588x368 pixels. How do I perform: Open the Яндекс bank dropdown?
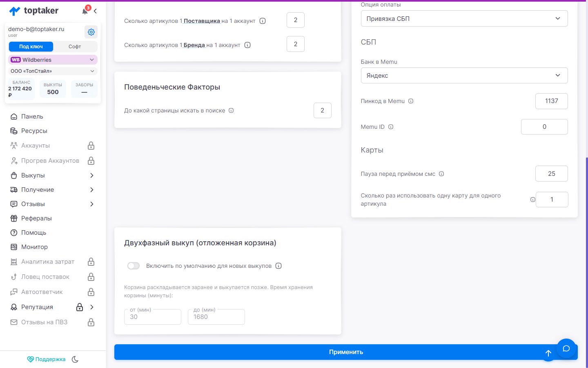464,76
